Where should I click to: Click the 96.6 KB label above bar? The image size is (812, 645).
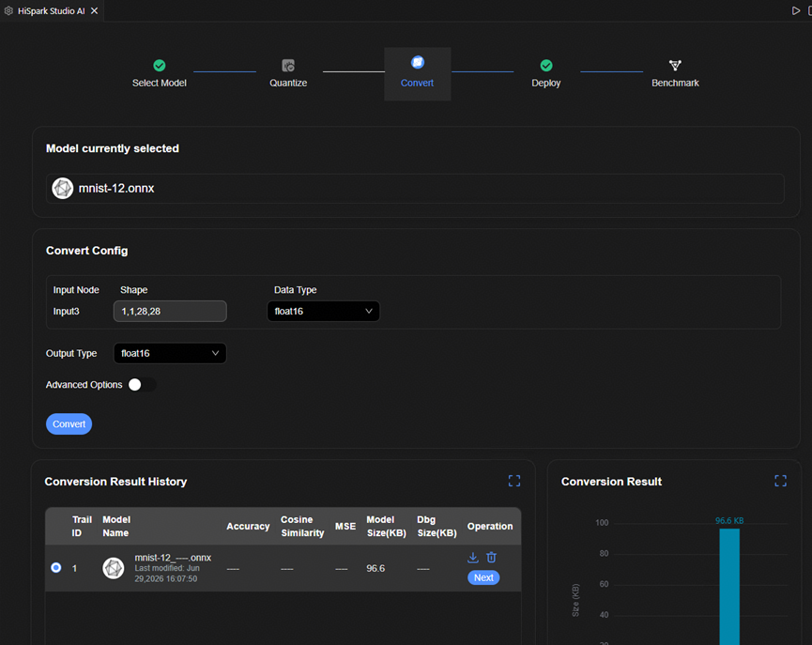click(729, 521)
